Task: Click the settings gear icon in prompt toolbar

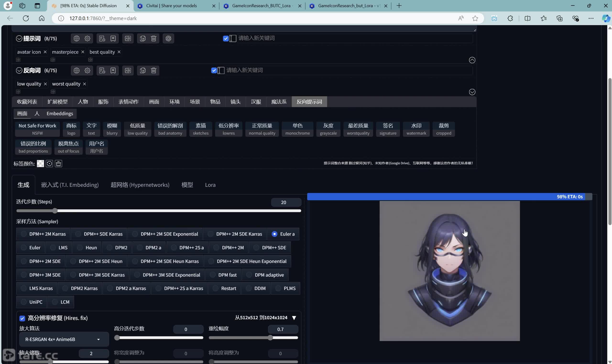Action: pyautogui.click(x=87, y=38)
